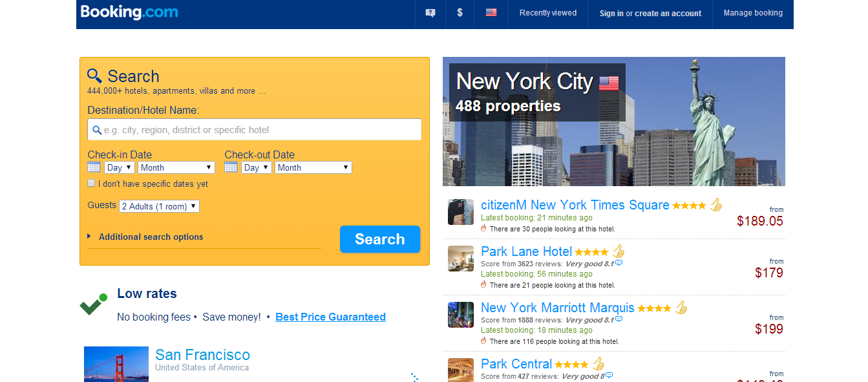Click the Park Lane Hotel thumbnail image
Image resolution: width=868 pixels, height=382 pixels.
pyautogui.click(x=461, y=259)
